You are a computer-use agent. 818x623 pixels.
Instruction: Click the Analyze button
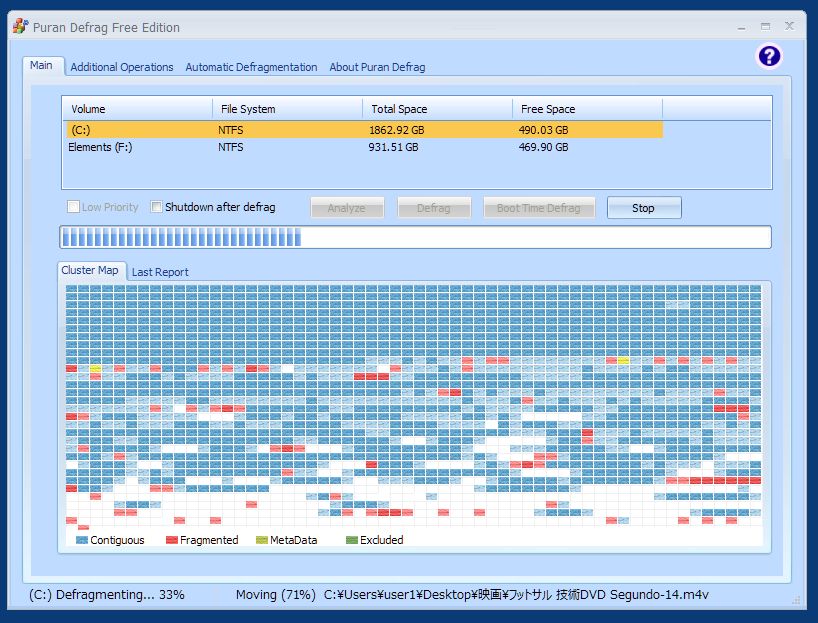(x=347, y=208)
